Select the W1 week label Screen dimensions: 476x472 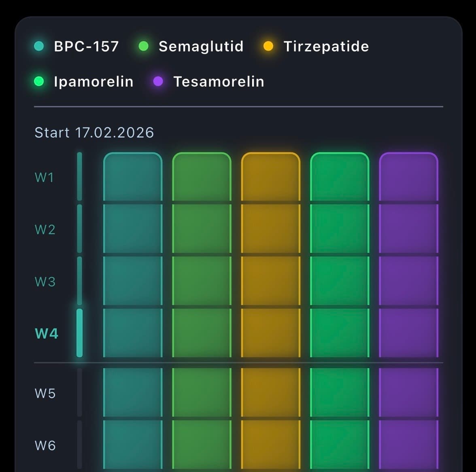tap(45, 177)
